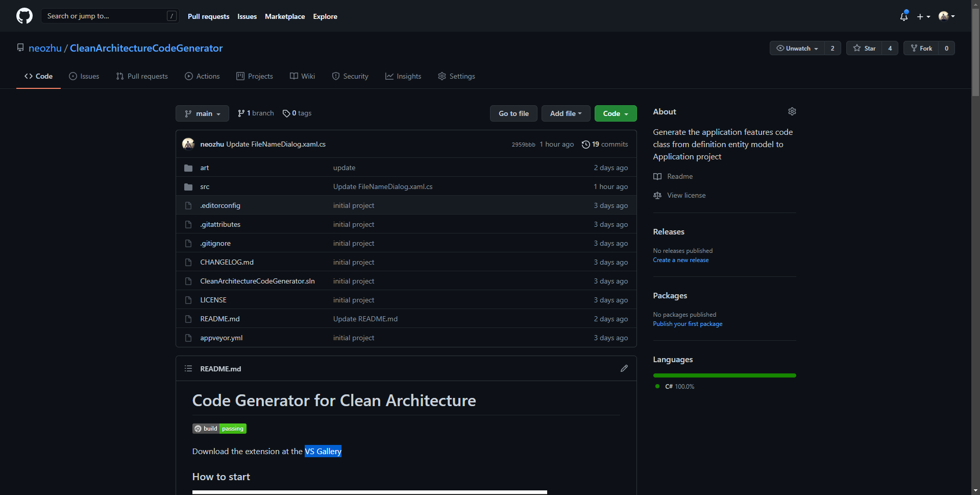This screenshot has height=495, width=980.
Task: Open the Unwatch dropdown
Action: [x=797, y=48]
